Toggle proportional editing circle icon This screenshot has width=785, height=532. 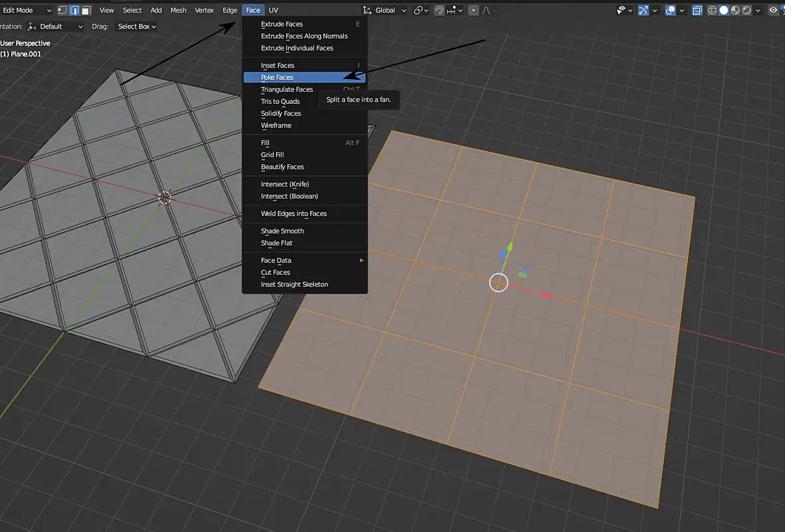[473, 10]
